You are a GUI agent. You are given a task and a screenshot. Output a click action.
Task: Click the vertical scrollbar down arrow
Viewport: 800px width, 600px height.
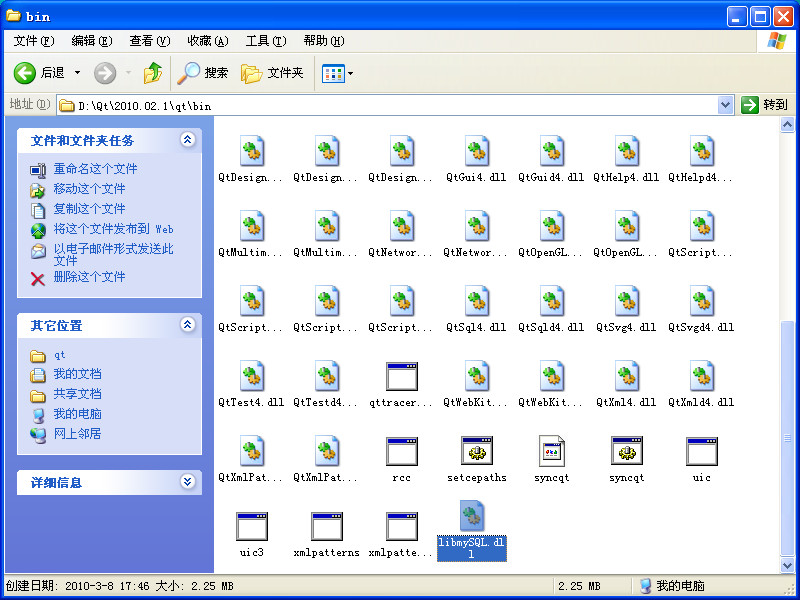787,565
